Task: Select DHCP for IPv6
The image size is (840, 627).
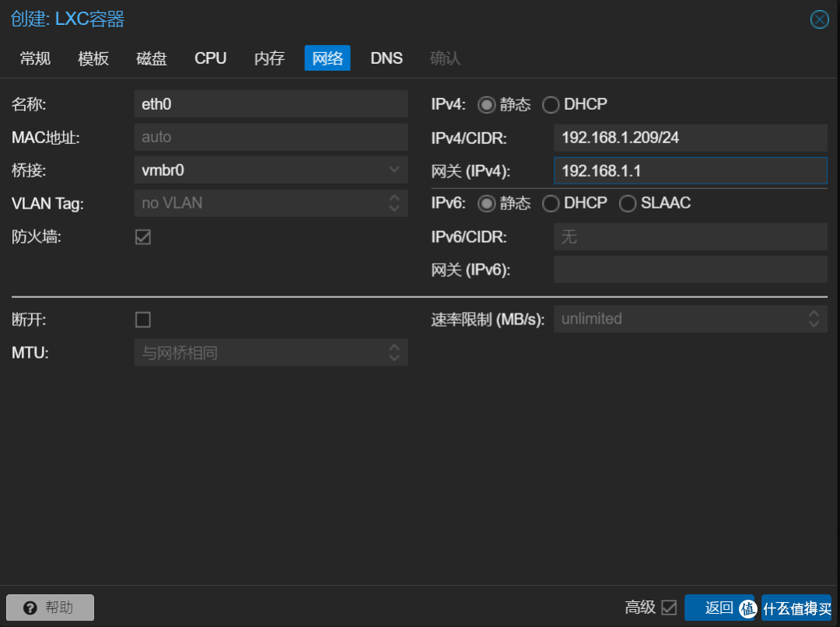Action: [551, 204]
